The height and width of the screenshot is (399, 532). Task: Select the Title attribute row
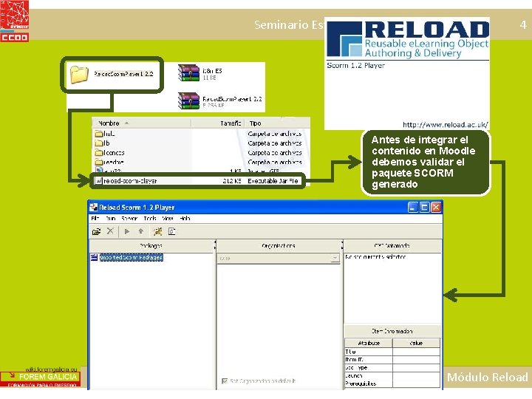click(392, 352)
